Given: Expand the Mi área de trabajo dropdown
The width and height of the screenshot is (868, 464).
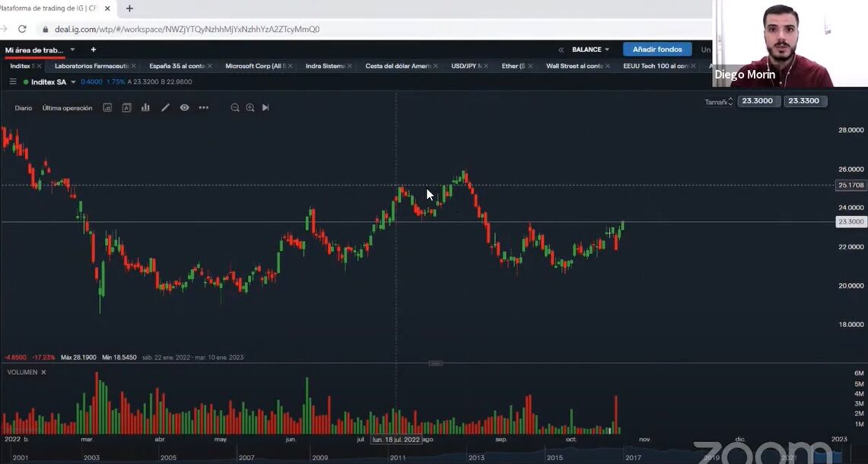Looking at the screenshot, I should pyautogui.click(x=72, y=50).
